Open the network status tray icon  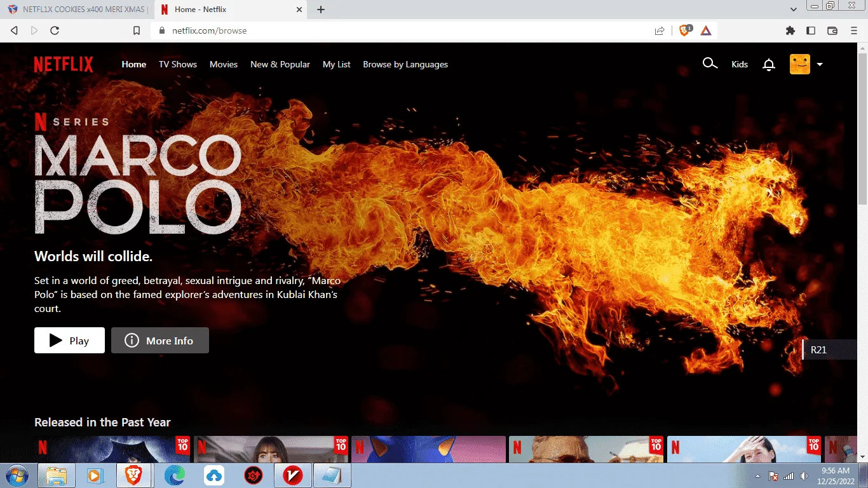(789, 476)
